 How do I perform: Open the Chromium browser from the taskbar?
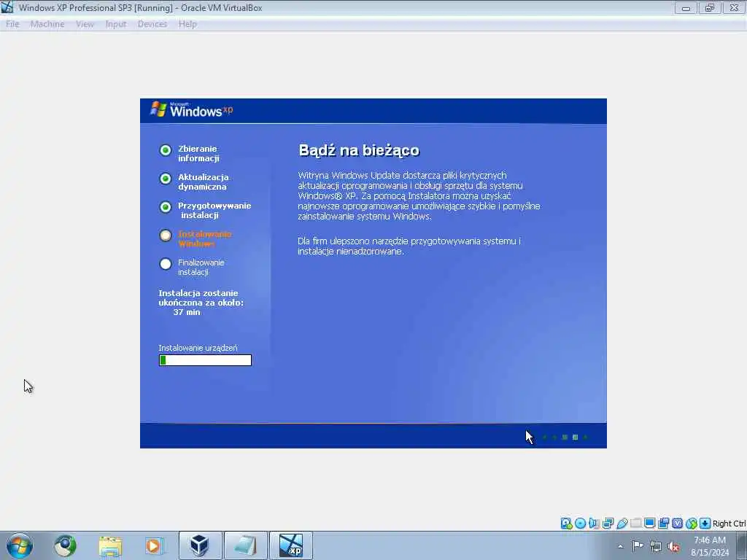(x=65, y=545)
